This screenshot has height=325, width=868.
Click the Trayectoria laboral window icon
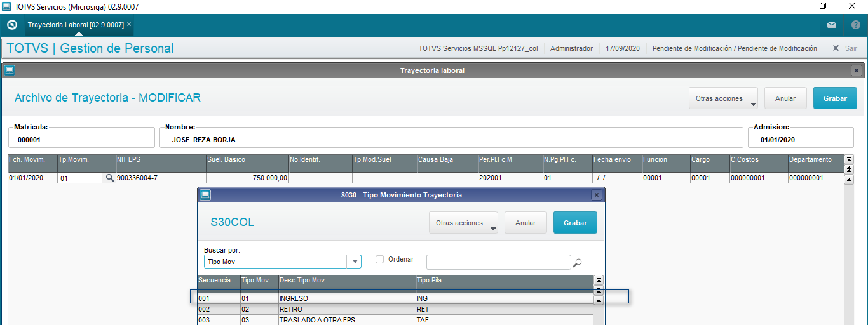point(10,70)
